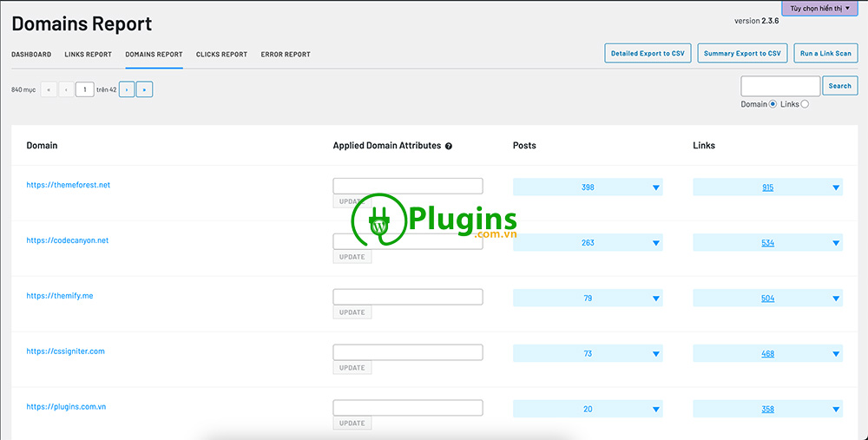Go to the first page arrow

[x=49, y=89]
